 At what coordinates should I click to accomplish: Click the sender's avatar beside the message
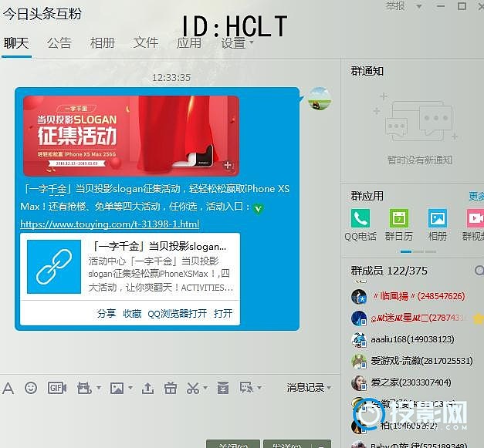coord(320,99)
